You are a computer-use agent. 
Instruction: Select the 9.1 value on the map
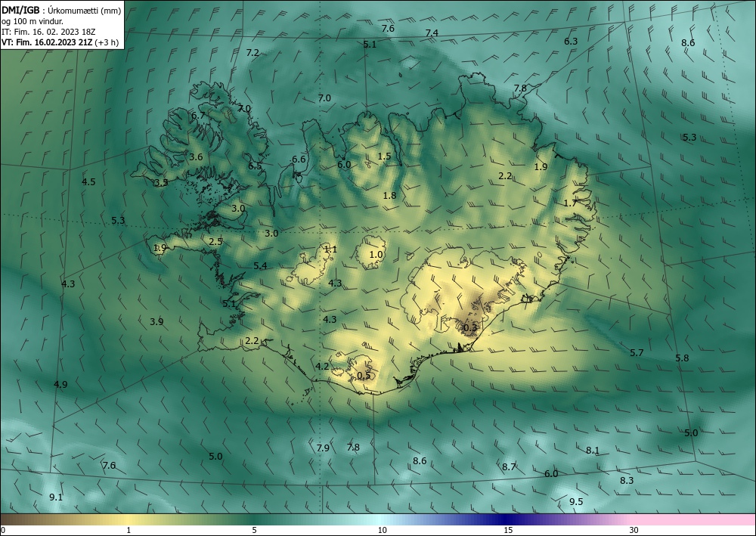click(56, 497)
